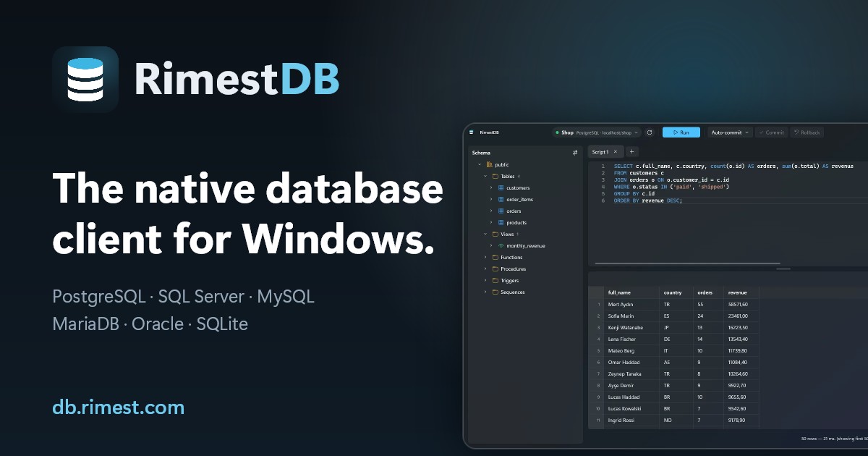Click the RimestDB database logo icon

[x=85, y=80]
